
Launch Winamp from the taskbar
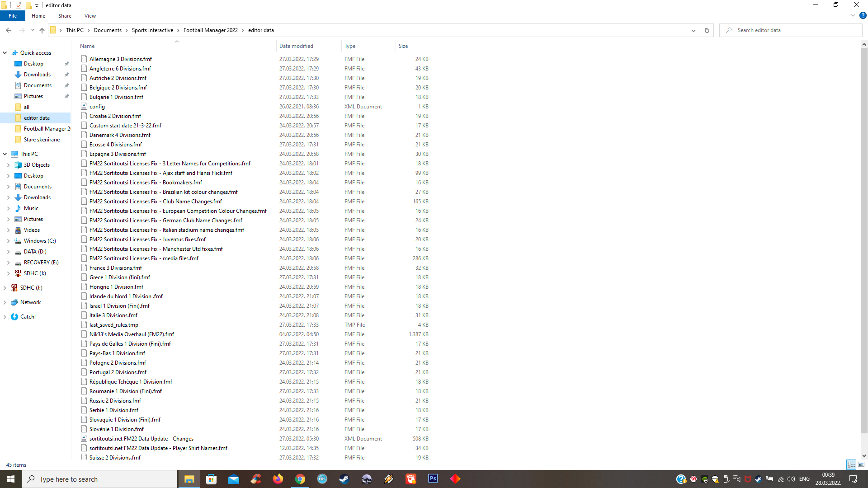click(x=389, y=479)
